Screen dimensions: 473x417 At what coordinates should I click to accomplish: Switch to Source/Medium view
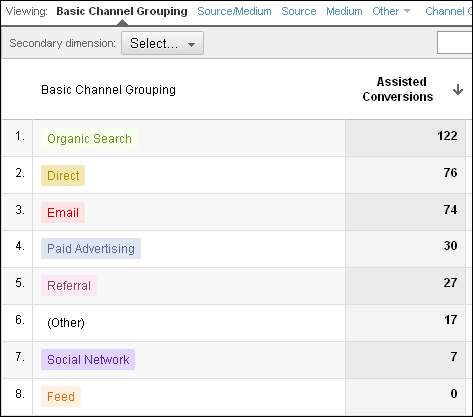(234, 11)
